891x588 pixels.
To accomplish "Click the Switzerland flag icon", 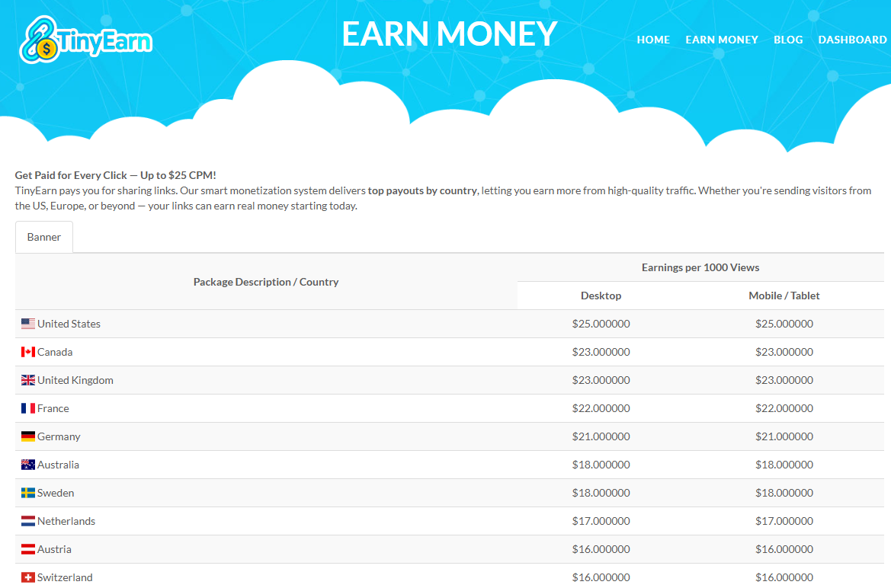I will 28,577.
